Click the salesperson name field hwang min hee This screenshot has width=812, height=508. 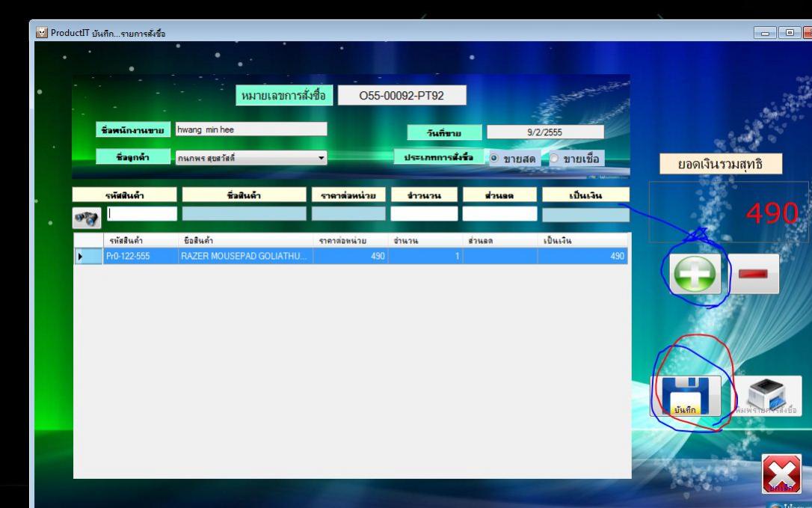pos(251,129)
